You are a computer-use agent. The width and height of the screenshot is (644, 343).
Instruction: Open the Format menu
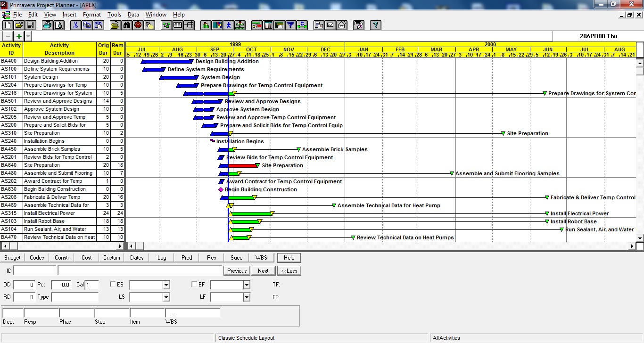click(x=92, y=15)
